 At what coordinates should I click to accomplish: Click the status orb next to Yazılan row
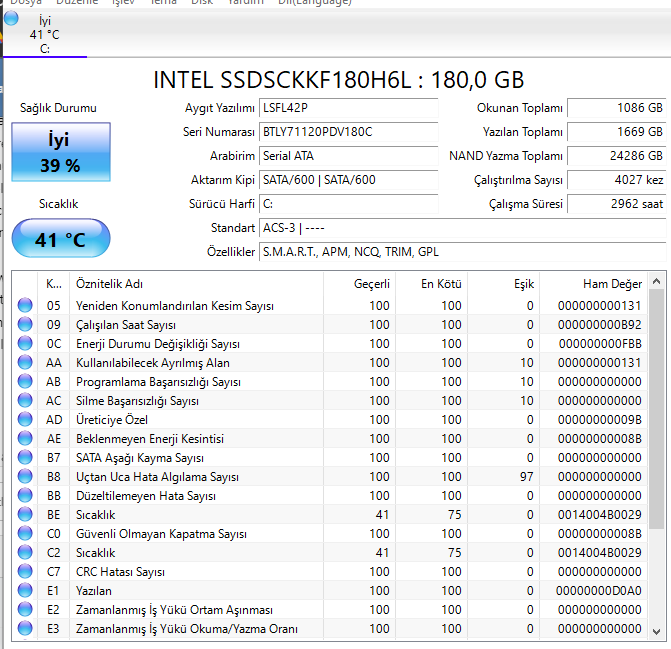[25, 591]
